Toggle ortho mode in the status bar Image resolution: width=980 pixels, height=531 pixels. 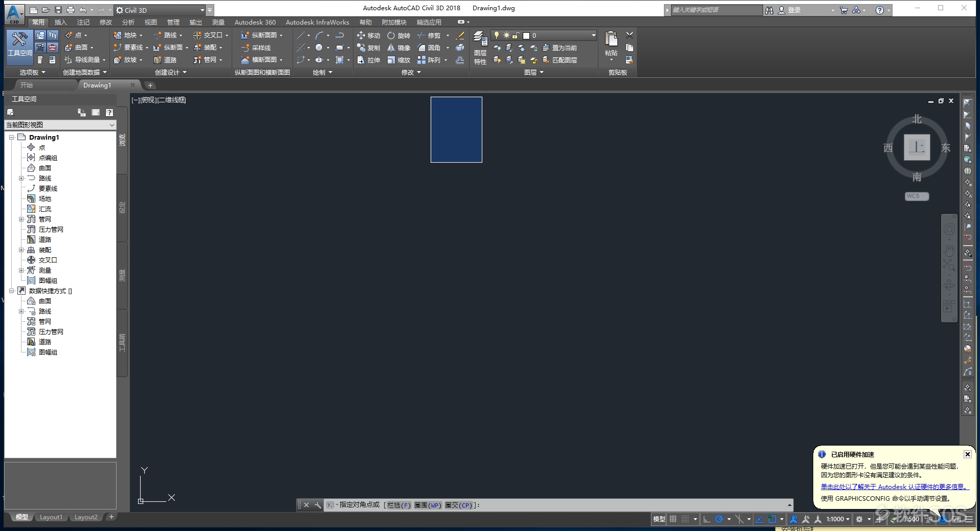click(x=707, y=519)
